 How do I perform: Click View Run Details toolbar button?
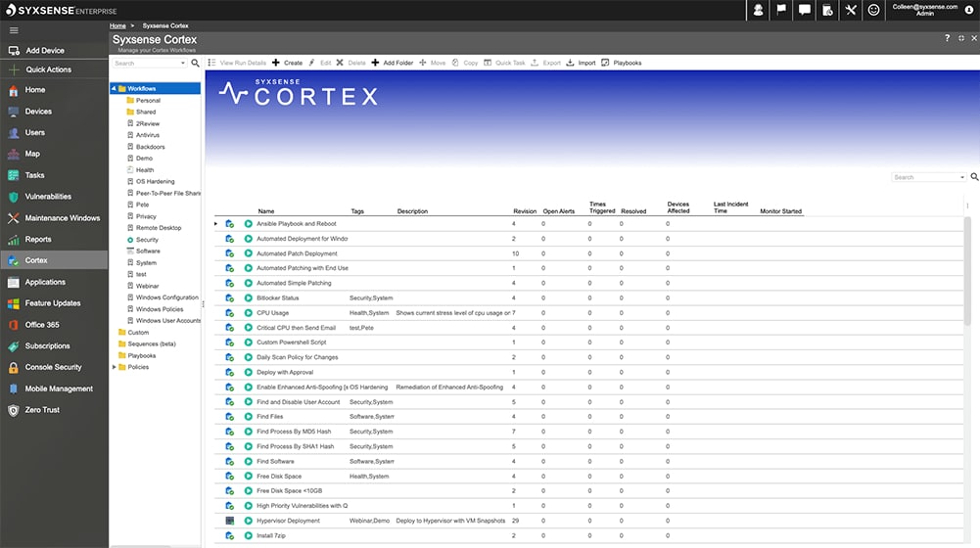[x=237, y=63]
